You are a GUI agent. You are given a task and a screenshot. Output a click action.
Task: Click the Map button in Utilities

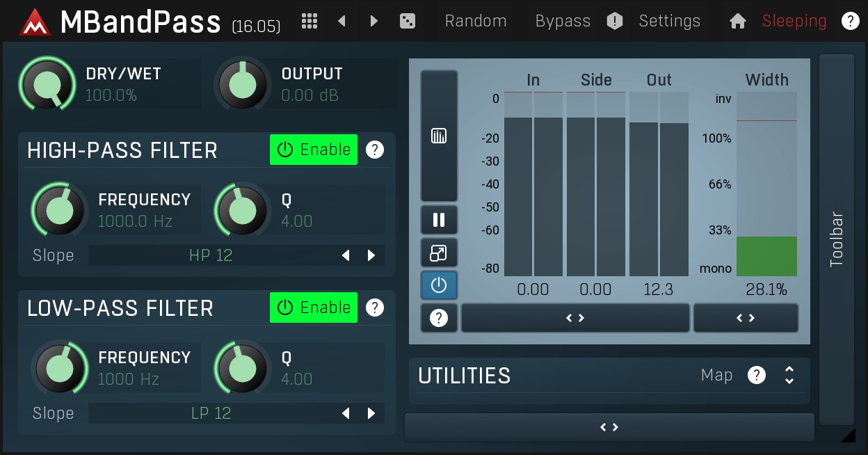[x=716, y=376]
